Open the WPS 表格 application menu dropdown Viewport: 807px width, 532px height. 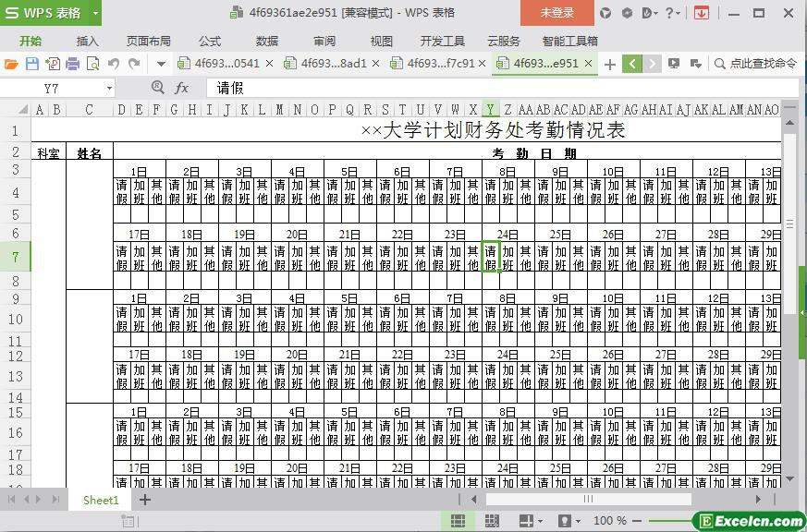[x=95, y=13]
